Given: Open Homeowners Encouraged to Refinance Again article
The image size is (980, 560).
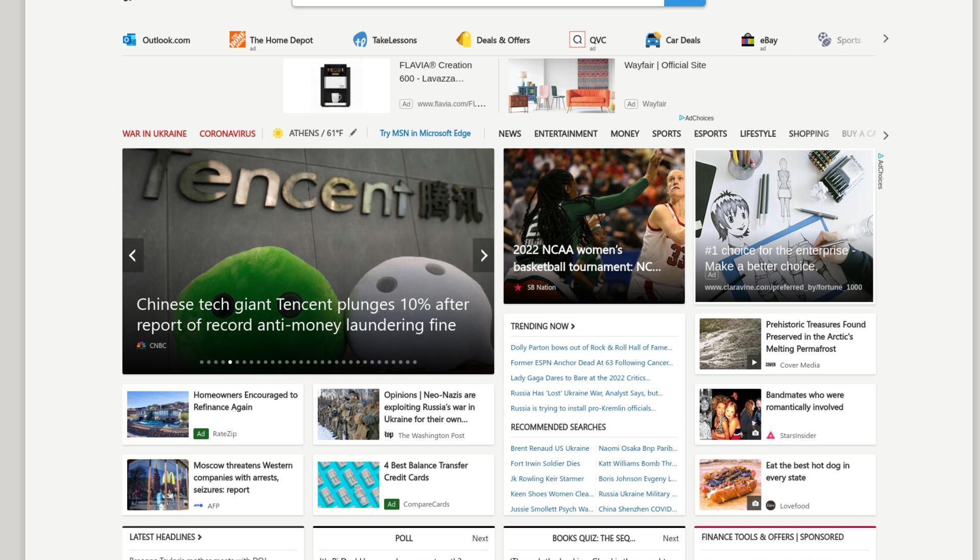Looking at the screenshot, I should [x=213, y=415].
